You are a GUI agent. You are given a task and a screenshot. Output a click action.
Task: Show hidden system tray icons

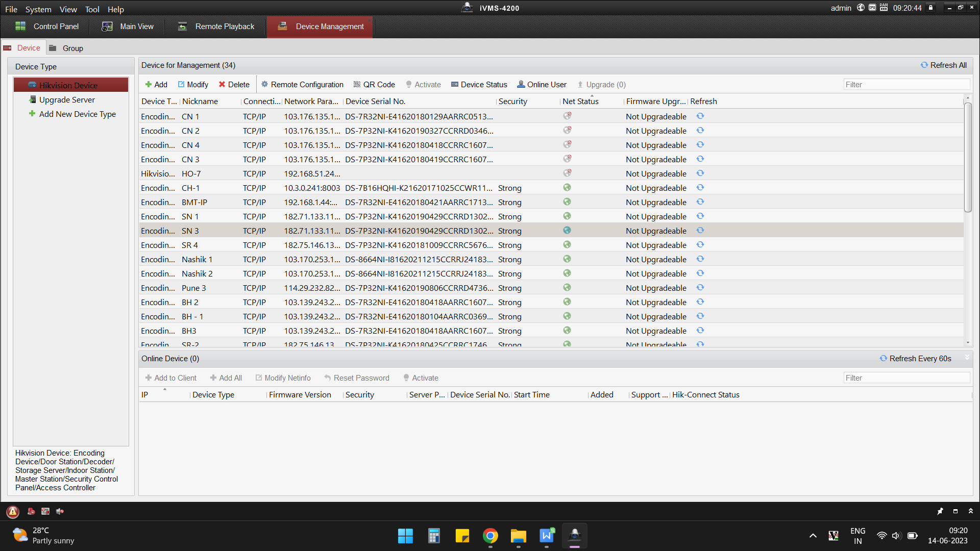click(x=813, y=536)
